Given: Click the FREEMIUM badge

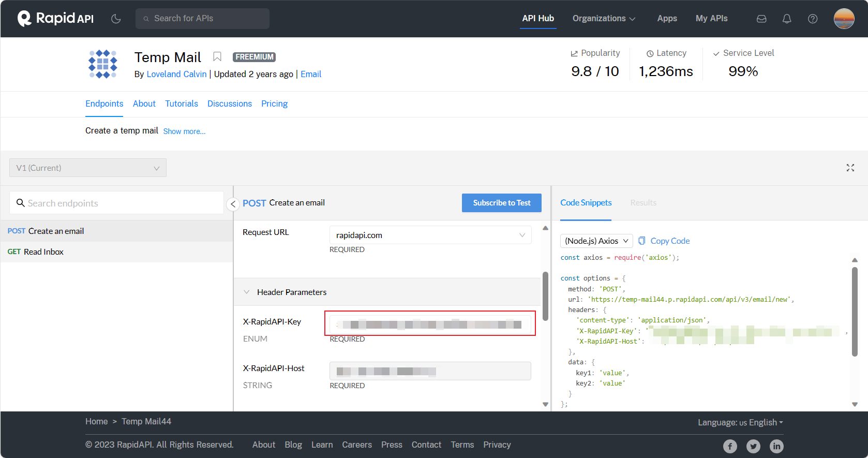Looking at the screenshot, I should (254, 57).
